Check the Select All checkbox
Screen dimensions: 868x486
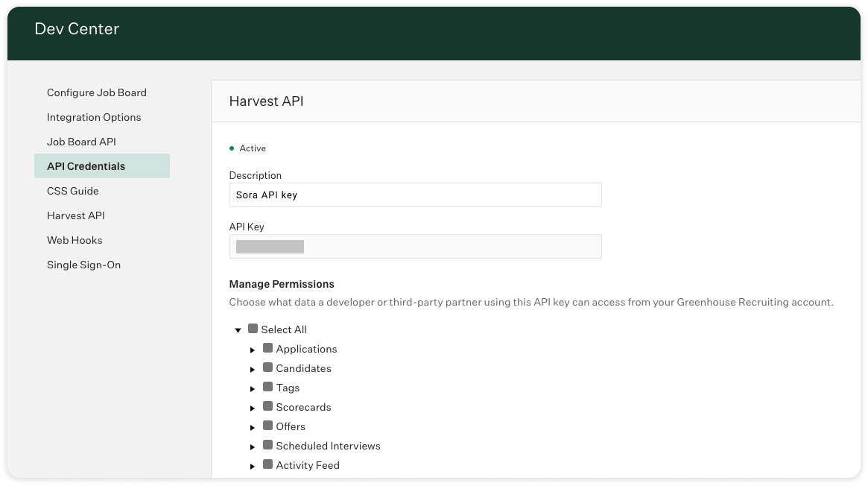tap(253, 329)
